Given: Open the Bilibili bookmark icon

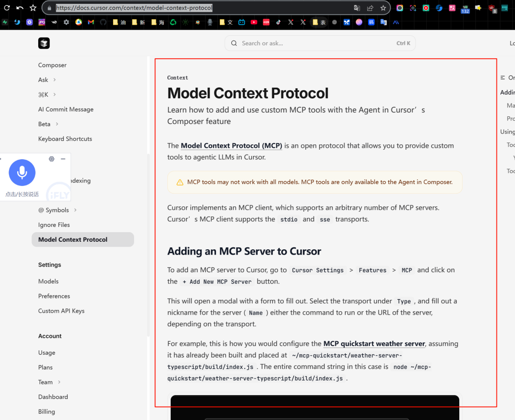Looking at the screenshot, I should pos(242,22).
